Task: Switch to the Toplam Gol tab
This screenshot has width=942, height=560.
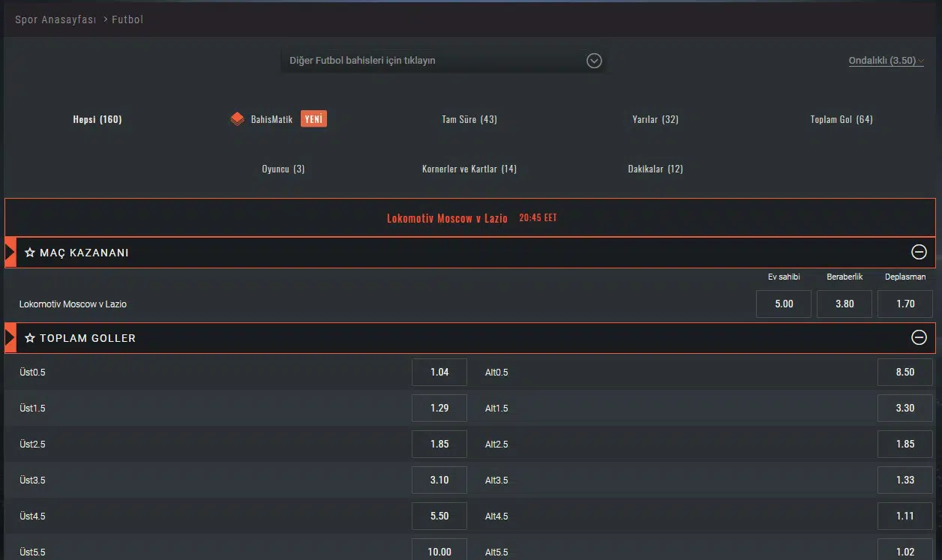Action: tap(841, 119)
